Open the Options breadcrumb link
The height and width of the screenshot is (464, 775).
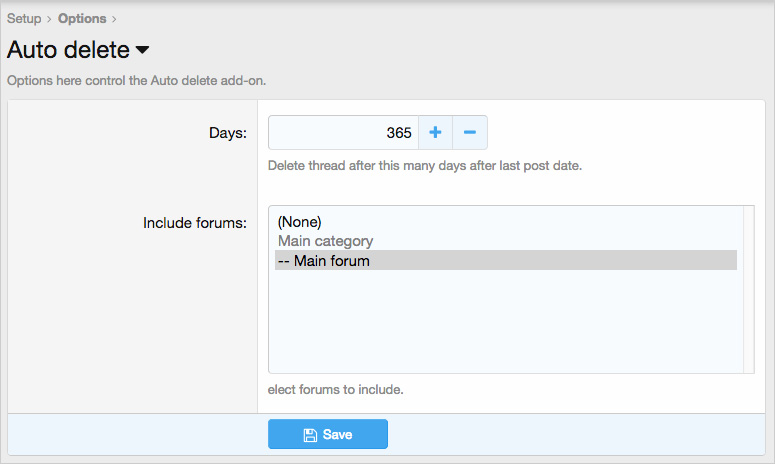pyautogui.click(x=82, y=19)
